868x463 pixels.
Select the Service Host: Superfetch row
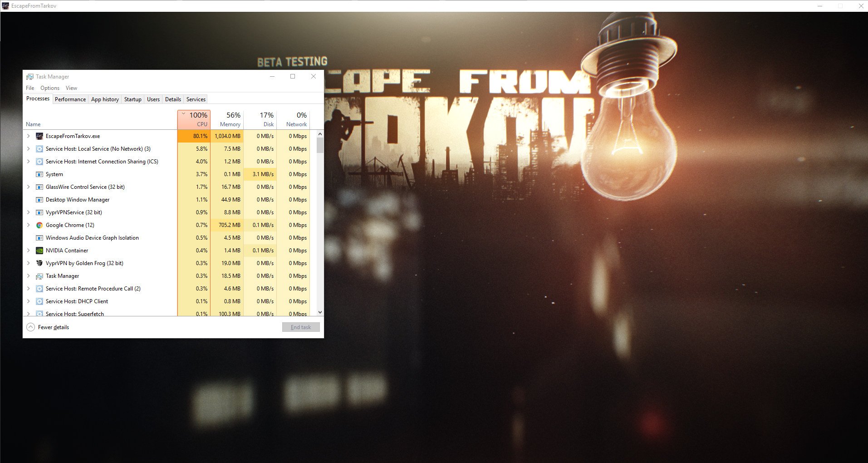(x=167, y=313)
